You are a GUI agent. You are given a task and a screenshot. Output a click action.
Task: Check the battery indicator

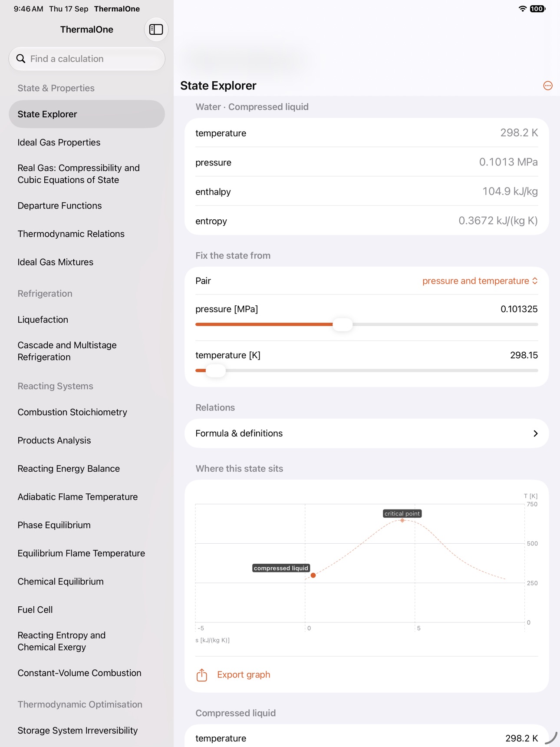click(537, 9)
